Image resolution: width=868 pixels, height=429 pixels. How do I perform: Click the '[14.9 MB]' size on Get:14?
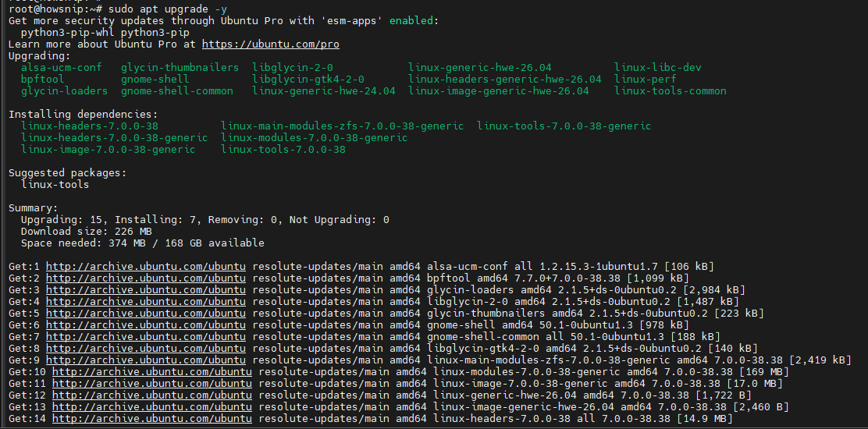point(706,419)
